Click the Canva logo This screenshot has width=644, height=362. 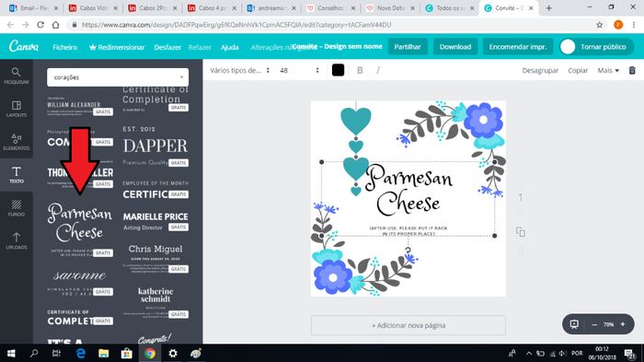coord(24,46)
